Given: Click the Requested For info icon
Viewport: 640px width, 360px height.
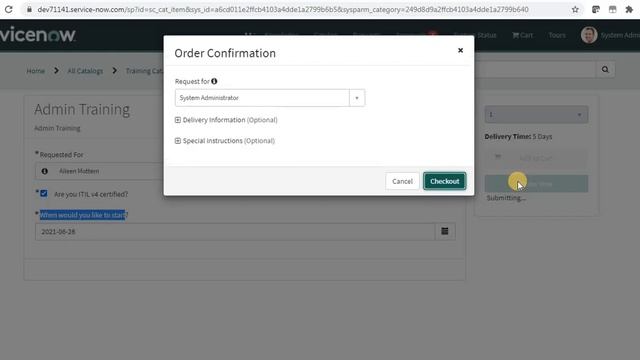Looking at the screenshot, I should tap(44, 171).
